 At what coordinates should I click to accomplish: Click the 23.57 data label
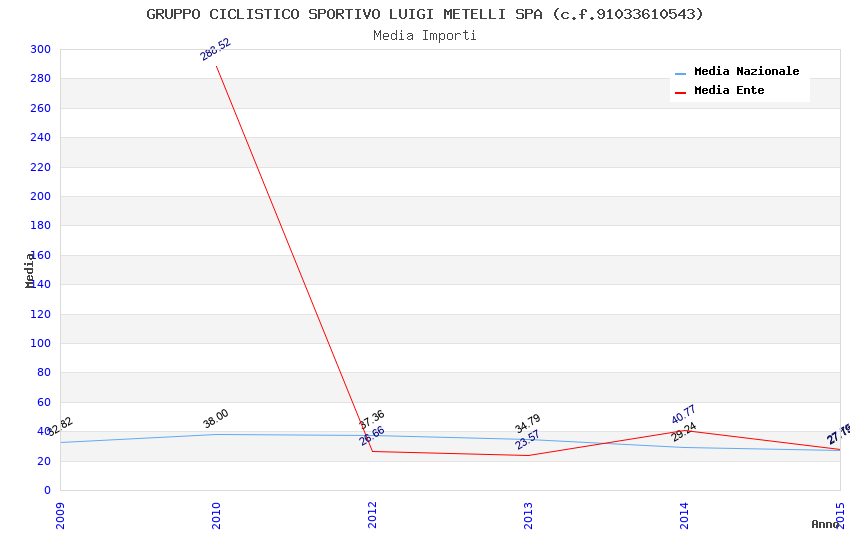point(527,439)
